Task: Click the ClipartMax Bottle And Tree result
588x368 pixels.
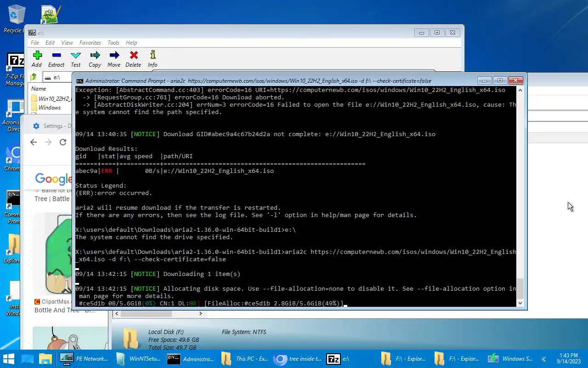Action: pyautogui.click(x=65, y=306)
